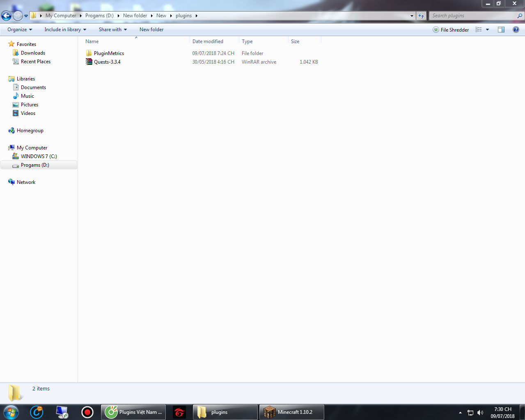Viewport: 525px width, 420px height.
Task: Open Include in library menu
Action: pyautogui.click(x=65, y=30)
